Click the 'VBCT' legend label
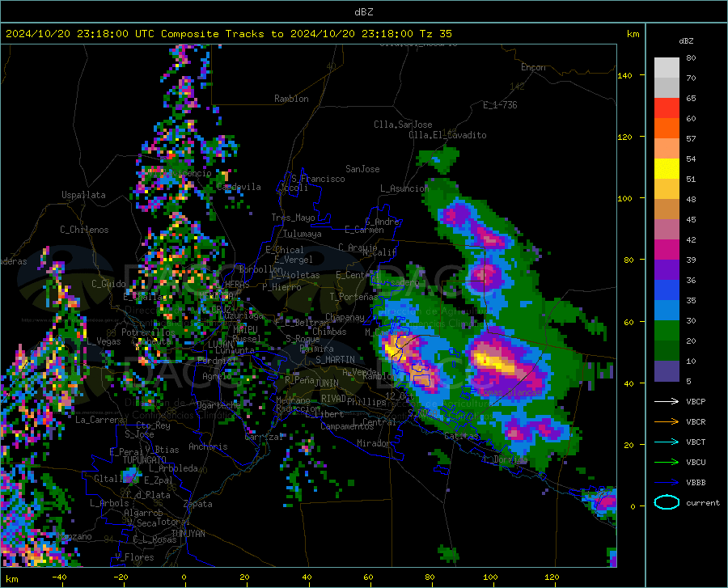Image resolution: width=728 pixels, height=588 pixels. tap(696, 442)
